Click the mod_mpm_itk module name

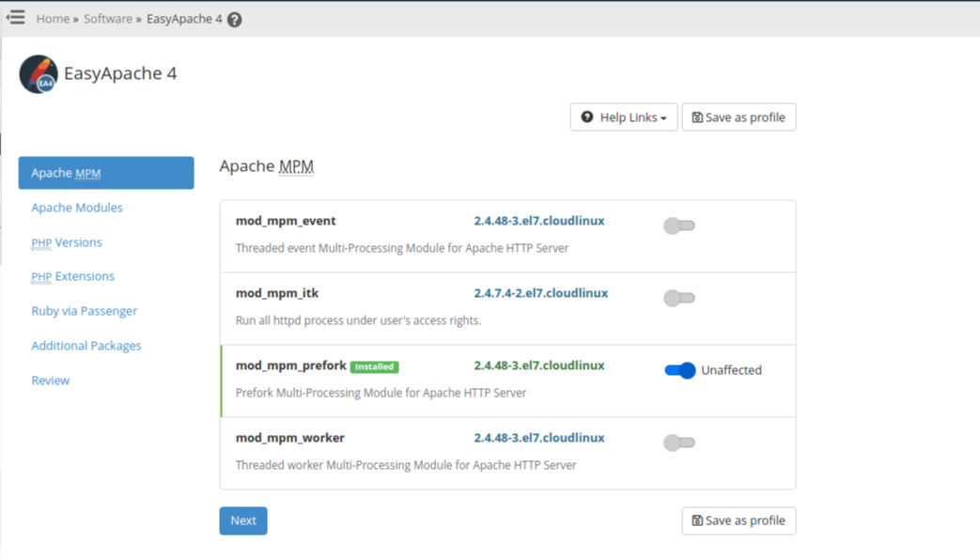click(x=277, y=293)
